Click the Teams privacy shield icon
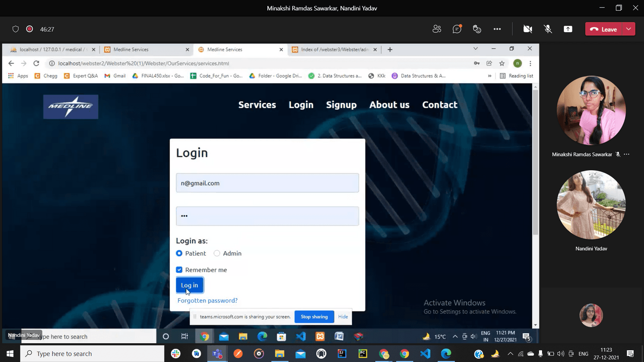Screen dimensions: 644x362 tap(16, 29)
